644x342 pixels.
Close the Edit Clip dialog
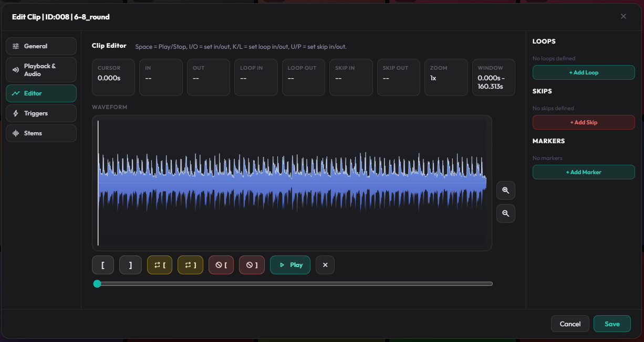tap(624, 17)
